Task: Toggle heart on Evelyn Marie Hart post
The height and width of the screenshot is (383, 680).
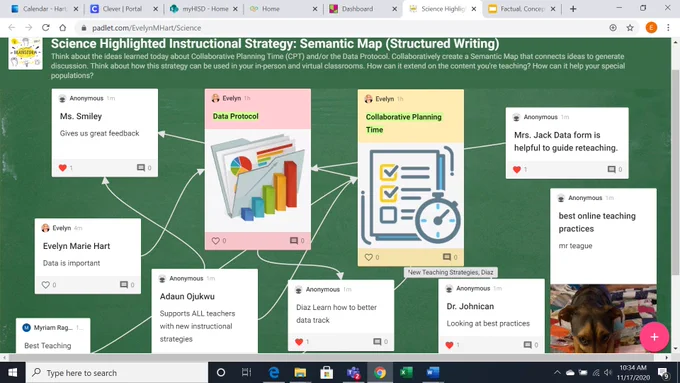Action: tap(46, 285)
